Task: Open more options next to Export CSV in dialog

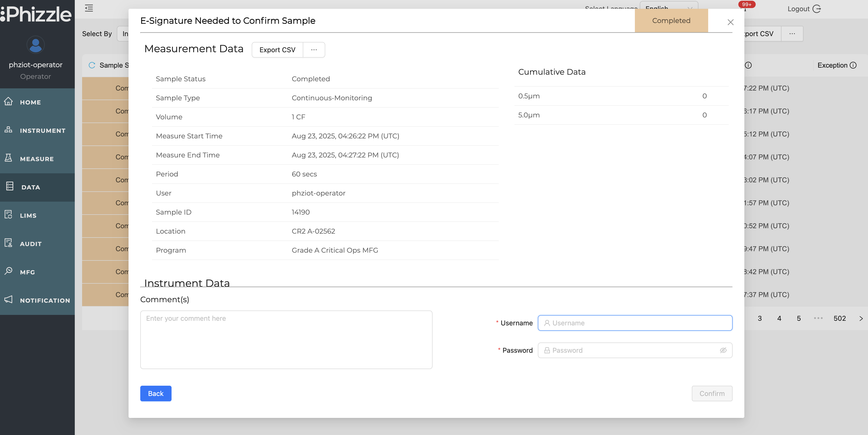Action: [314, 50]
